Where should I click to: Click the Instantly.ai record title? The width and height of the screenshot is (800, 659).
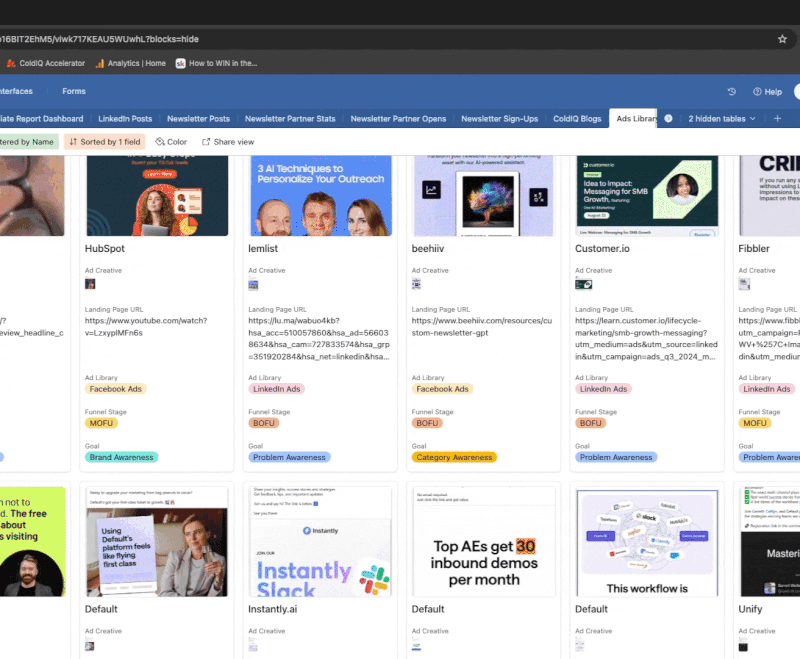coord(272,609)
